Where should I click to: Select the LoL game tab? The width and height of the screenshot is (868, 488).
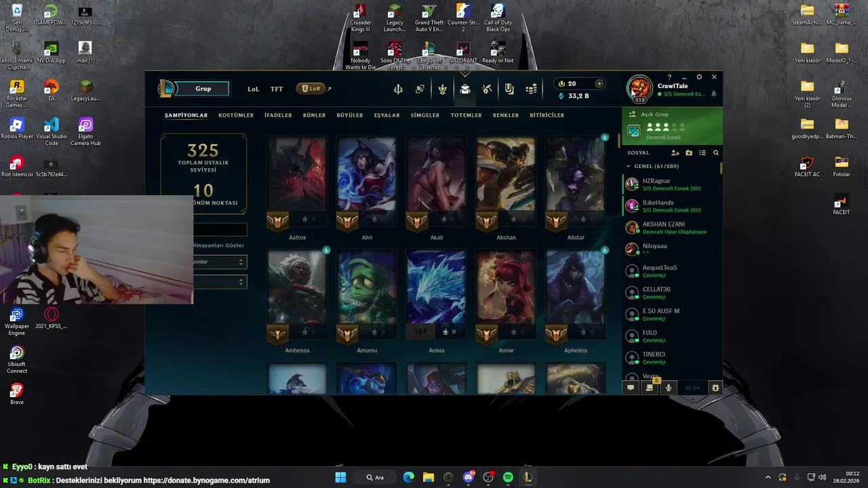pyautogui.click(x=253, y=89)
